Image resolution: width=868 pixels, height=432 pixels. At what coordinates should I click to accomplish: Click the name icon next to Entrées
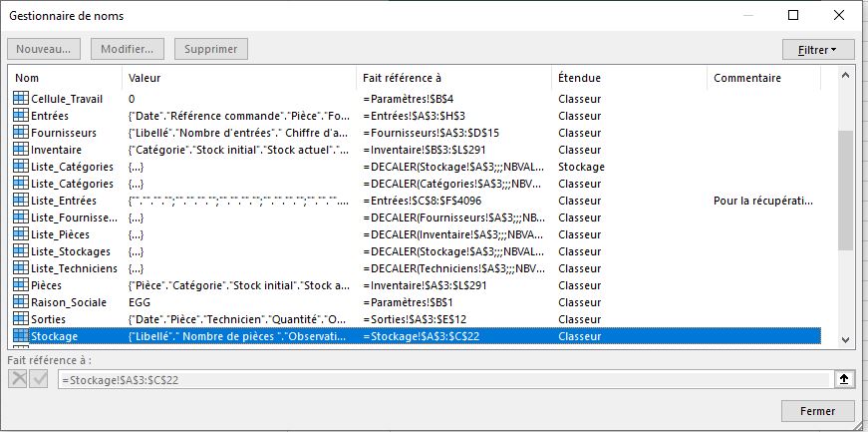coord(20,116)
